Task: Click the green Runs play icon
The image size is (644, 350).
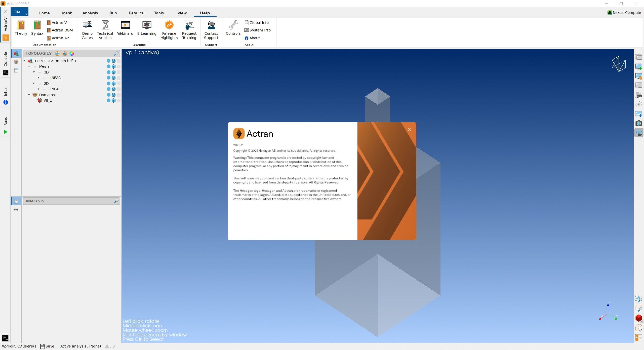Action: click(x=5, y=132)
